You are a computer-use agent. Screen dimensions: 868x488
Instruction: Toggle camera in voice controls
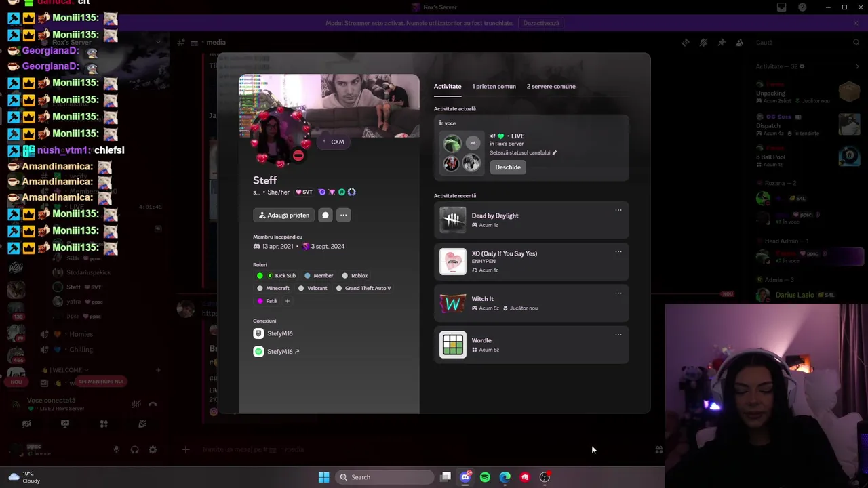click(x=26, y=424)
